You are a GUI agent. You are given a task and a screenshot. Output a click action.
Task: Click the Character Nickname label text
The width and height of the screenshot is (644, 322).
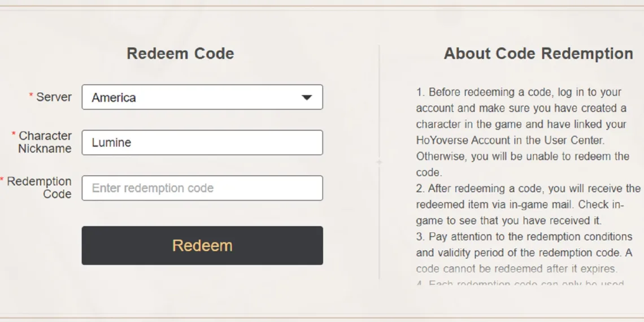click(45, 142)
